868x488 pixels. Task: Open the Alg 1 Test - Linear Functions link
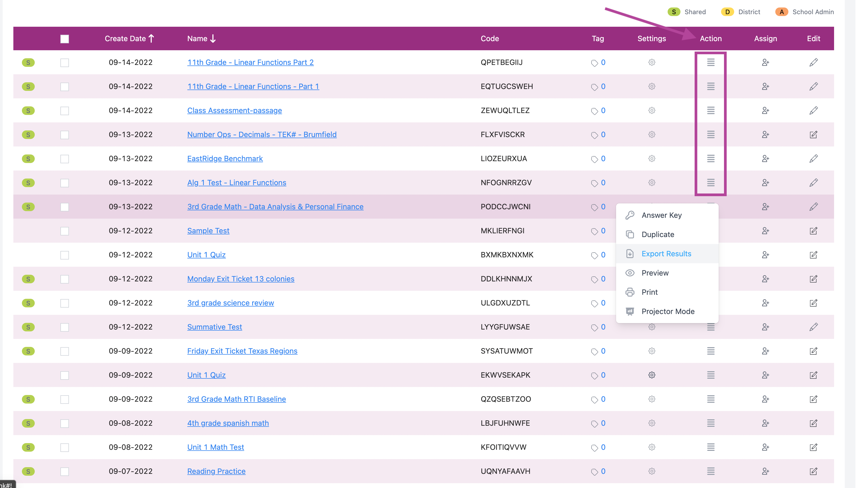pos(236,183)
